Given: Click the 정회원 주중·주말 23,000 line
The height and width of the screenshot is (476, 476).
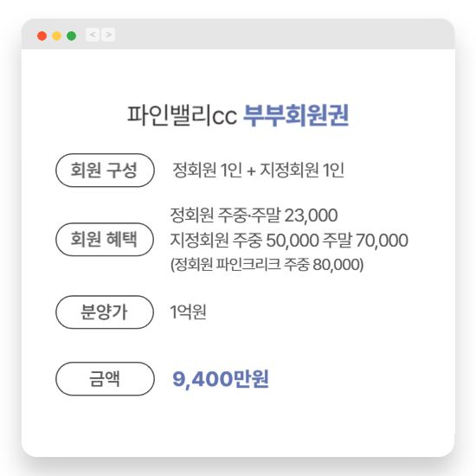Looking at the screenshot, I should tap(254, 215).
